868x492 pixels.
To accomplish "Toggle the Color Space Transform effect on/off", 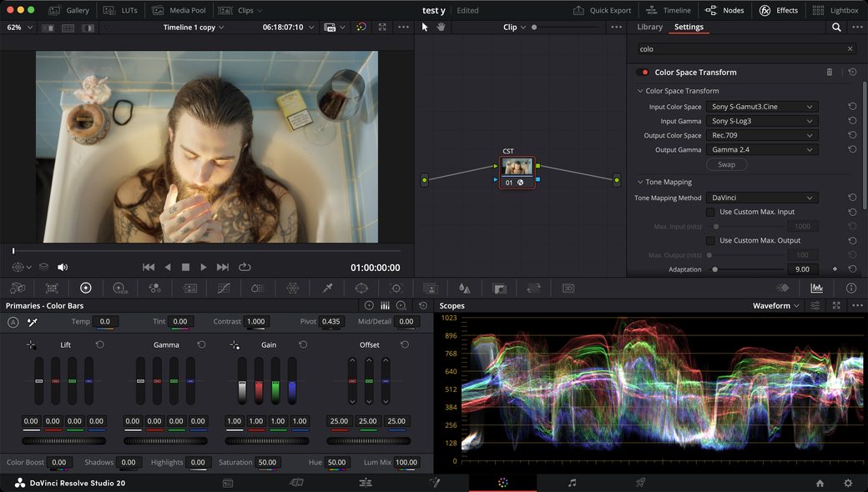I will point(643,73).
